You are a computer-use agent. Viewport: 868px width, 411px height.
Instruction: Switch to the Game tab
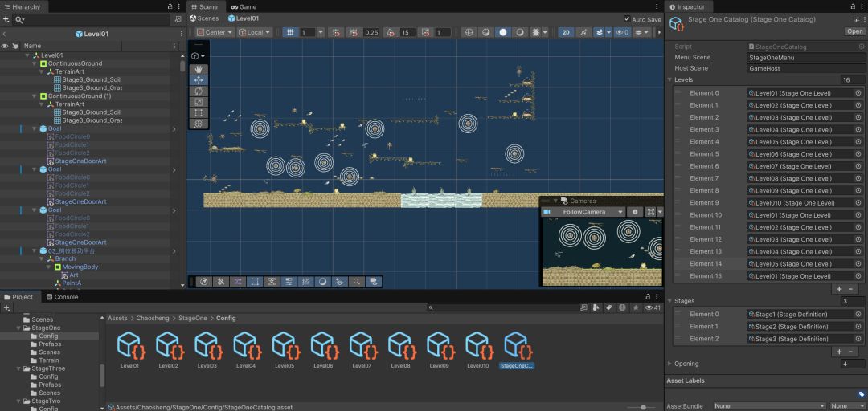click(x=244, y=6)
